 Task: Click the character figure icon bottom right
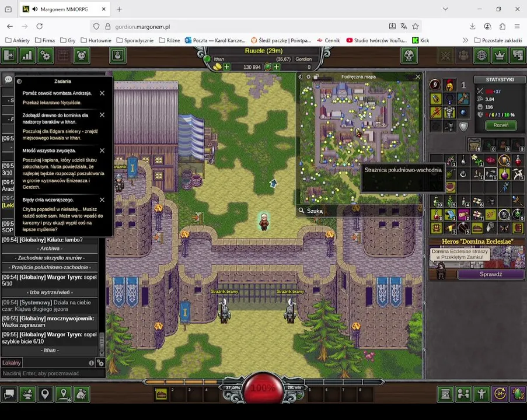coord(481,394)
